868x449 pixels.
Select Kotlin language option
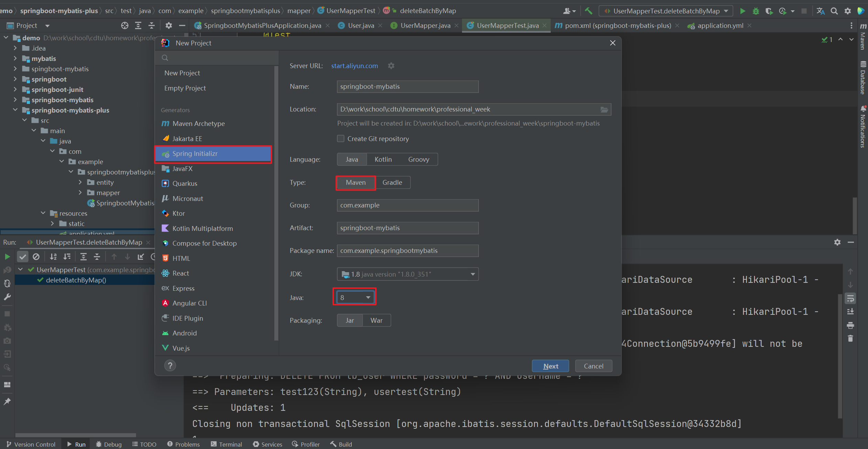click(383, 159)
